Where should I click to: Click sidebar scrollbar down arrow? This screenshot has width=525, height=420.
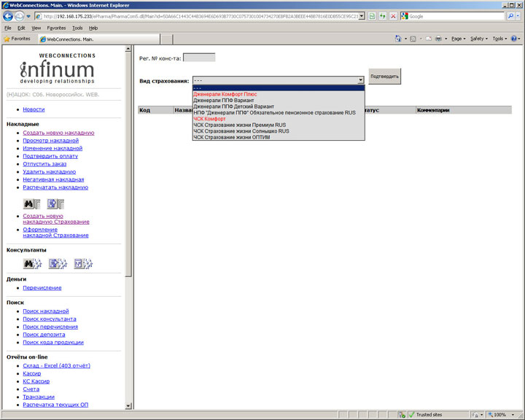click(x=128, y=406)
